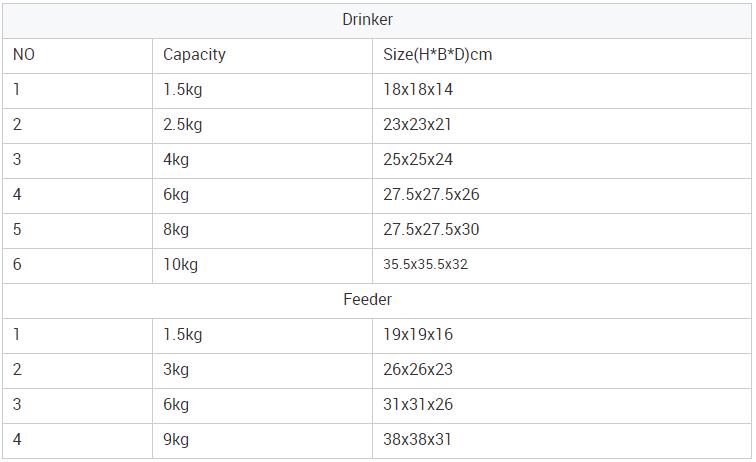
Task: Select the 26x26x23 size cell
Action: 418,370
